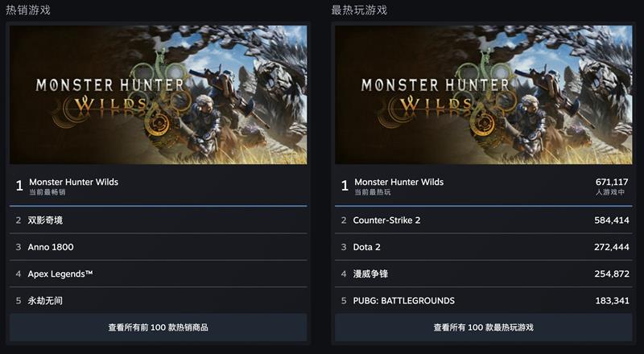644x354 pixels.
Task: Open Monster Hunter Wilds most played banner image
Action: [484, 95]
